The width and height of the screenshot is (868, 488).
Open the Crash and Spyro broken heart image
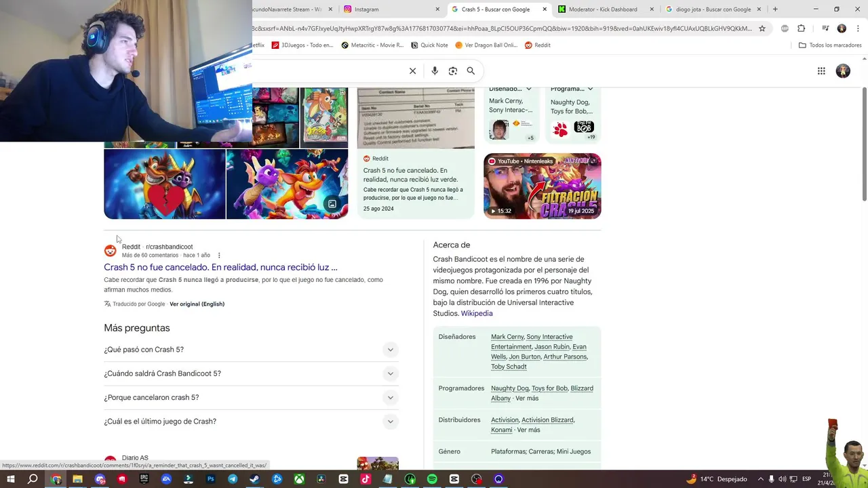[x=165, y=184]
